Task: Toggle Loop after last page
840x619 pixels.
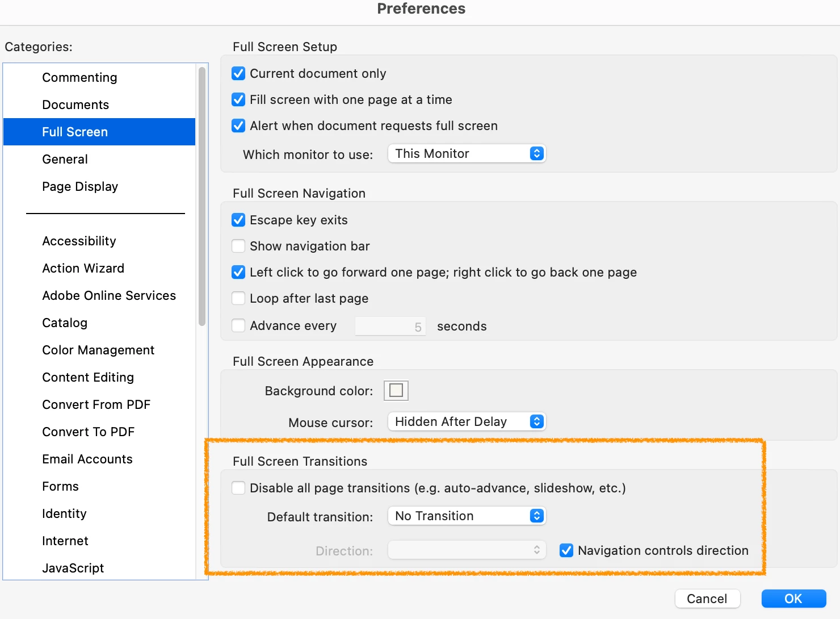Action: [238, 298]
